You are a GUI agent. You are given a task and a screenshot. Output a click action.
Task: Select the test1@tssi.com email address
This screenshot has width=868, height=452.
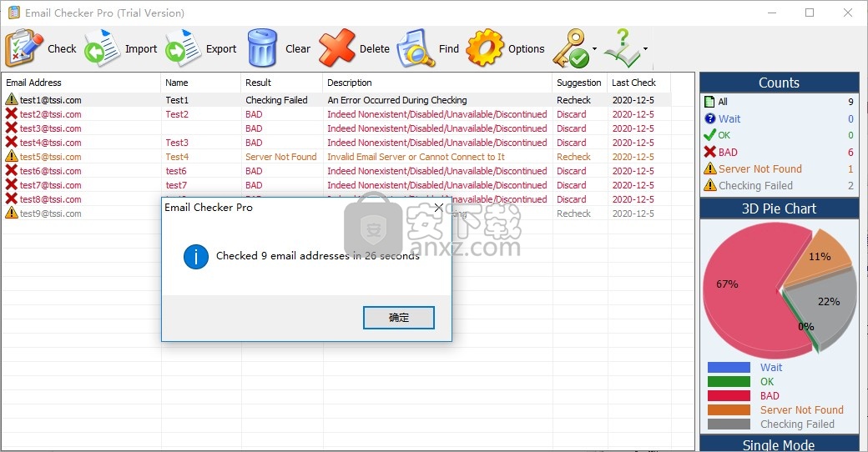point(50,100)
